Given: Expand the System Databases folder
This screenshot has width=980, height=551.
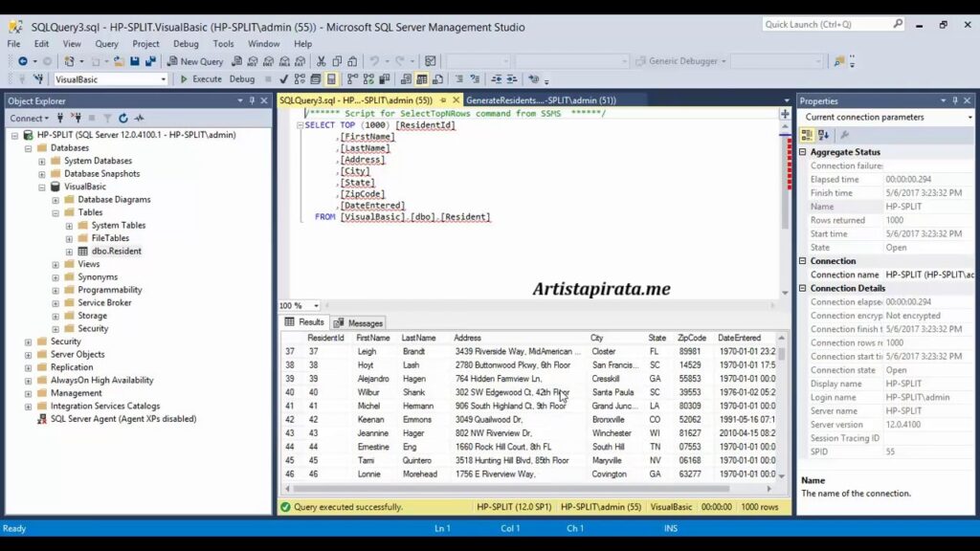Looking at the screenshot, I should coord(42,161).
